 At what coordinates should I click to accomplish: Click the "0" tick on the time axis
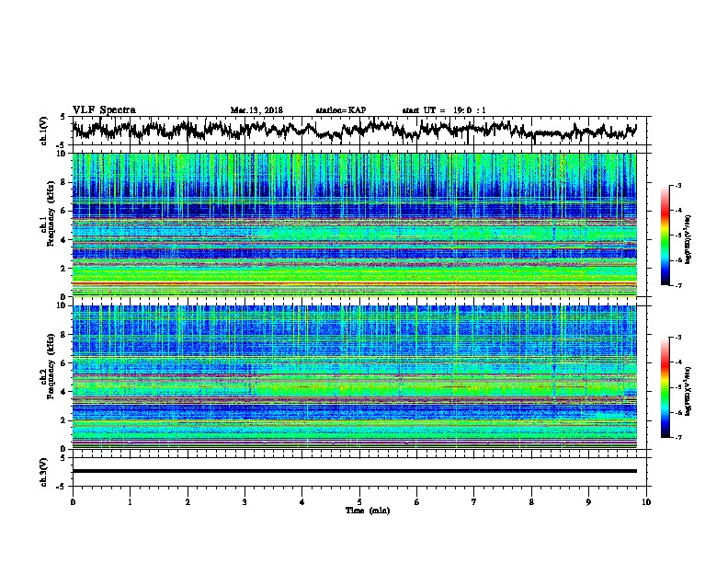(x=73, y=502)
